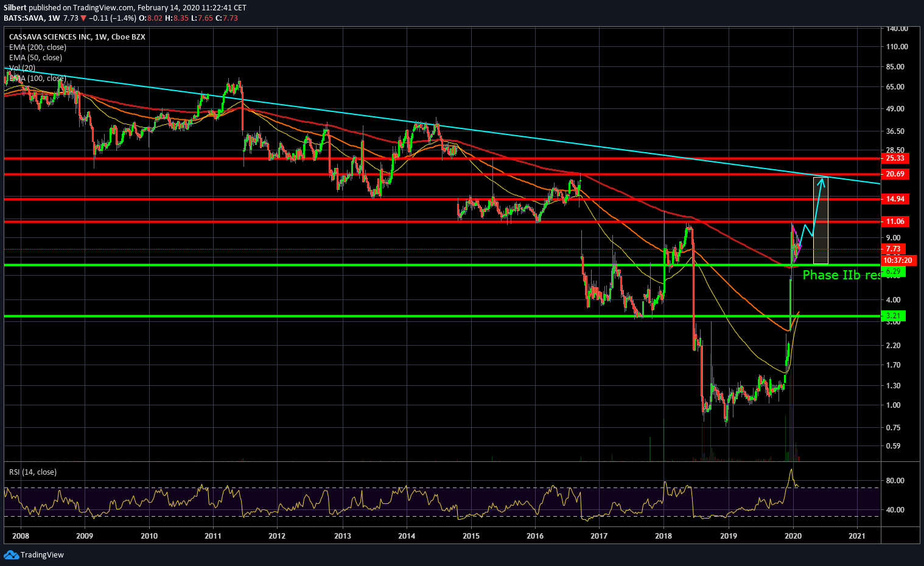Click the 2018 label on time axis

pyautogui.click(x=663, y=536)
